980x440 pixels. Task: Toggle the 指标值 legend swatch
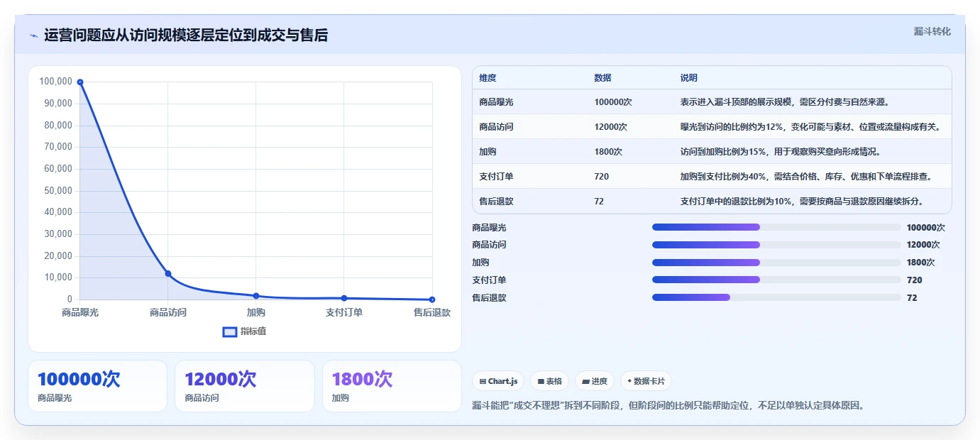[230, 331]
